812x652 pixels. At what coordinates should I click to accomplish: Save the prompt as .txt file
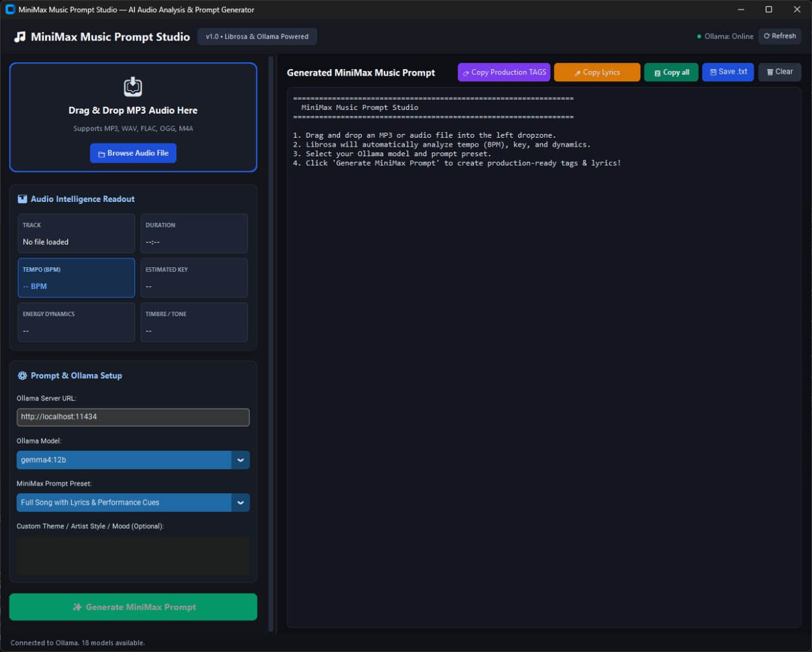(728, 72)
